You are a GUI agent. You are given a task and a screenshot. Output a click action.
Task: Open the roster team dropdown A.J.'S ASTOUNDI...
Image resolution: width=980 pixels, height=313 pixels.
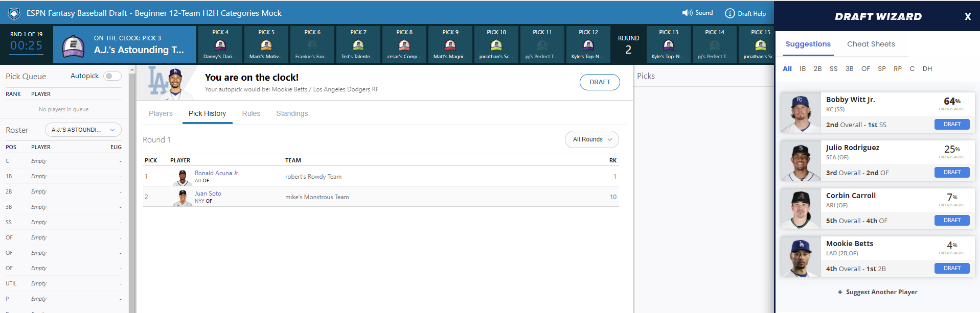click(x=83, y=130)
